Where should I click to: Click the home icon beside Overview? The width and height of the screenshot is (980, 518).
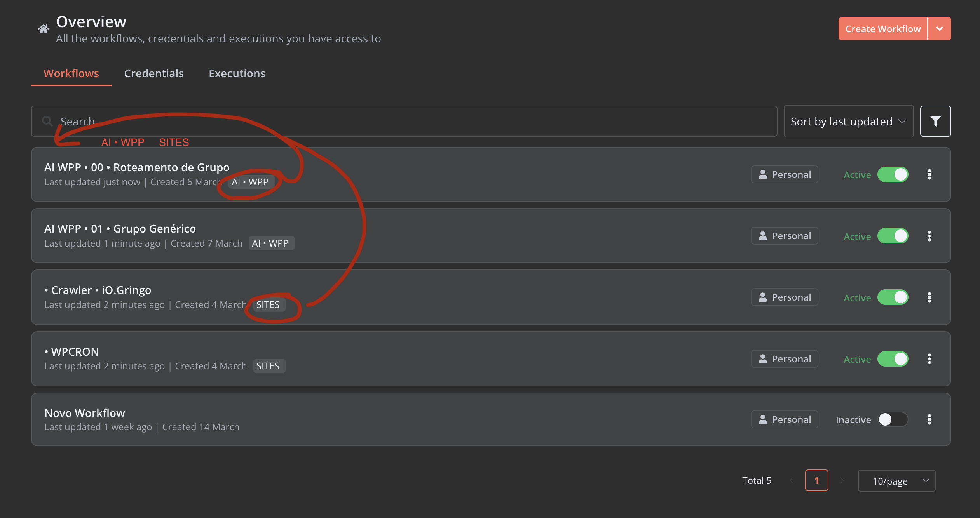pyautogui.click(x=43, y=29)
